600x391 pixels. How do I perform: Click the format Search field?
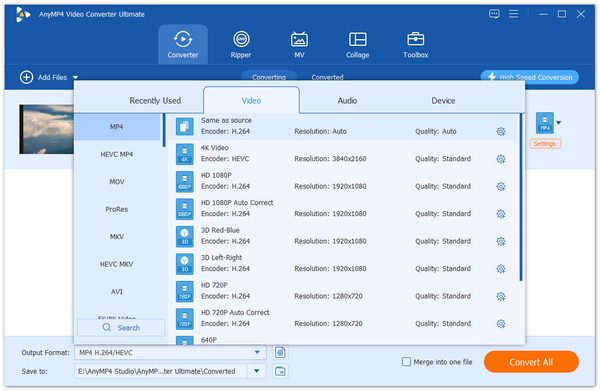click(121, 328)
